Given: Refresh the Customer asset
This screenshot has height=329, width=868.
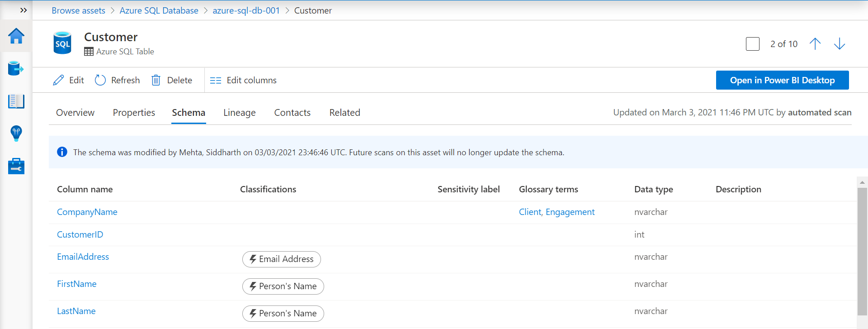Looking at the screenshot, I should coord(118,80).
